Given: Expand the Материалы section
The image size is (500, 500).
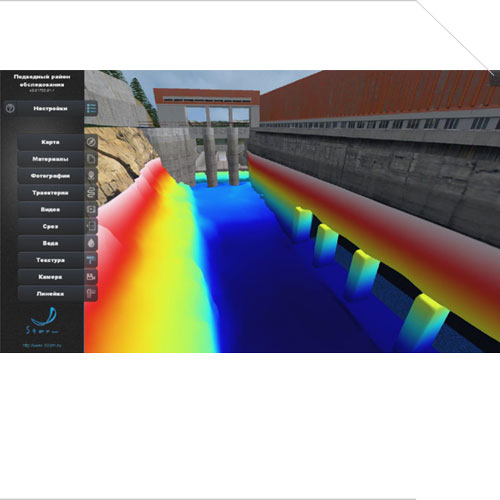Looking at the screenshot, I should point(50,159).
